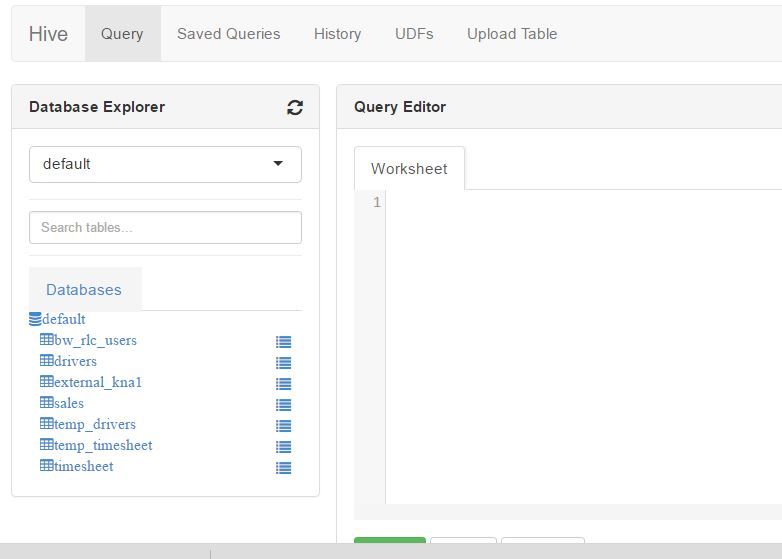Show columns icon for bw_rlc_users
The height and width of the screenshot is (559, 782).
tap(283, 342)
